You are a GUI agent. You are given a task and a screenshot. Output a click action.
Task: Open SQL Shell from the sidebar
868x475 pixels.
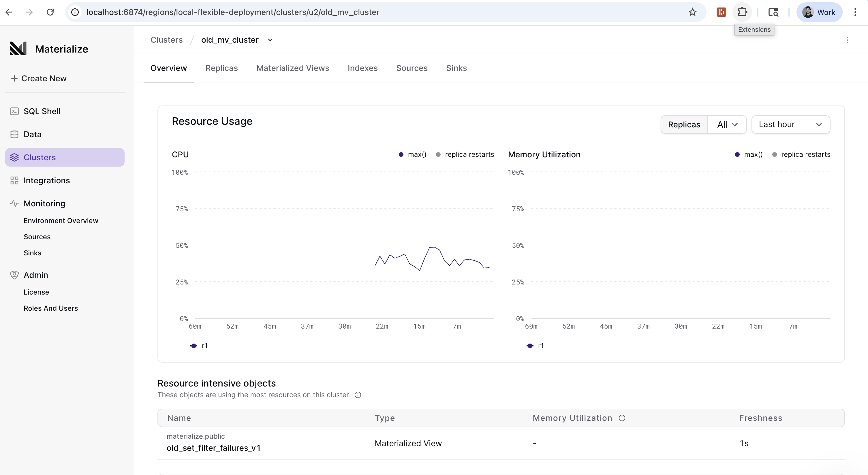pos(65,111)
